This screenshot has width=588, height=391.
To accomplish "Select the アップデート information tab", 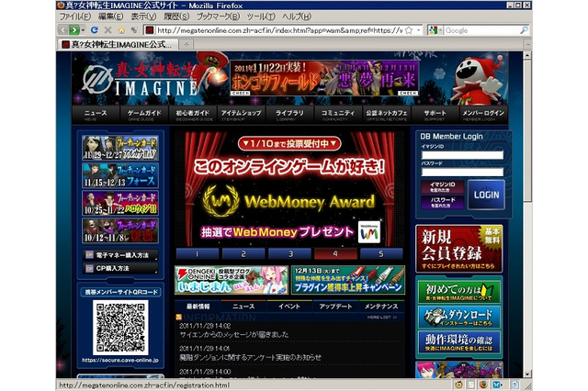I will 334,306.
